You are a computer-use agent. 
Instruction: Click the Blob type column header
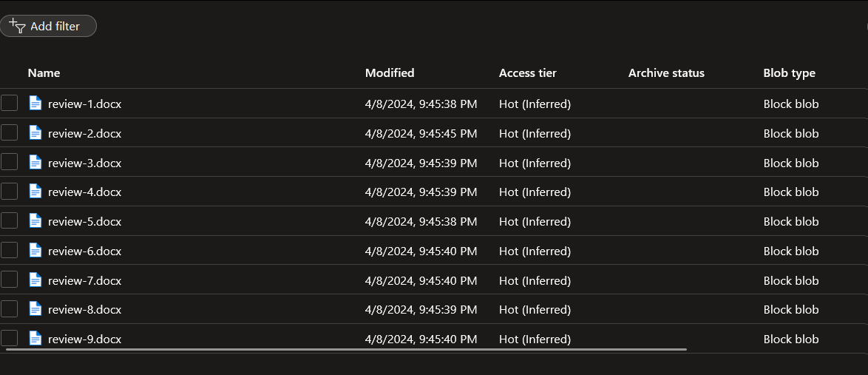pos(789,73)
